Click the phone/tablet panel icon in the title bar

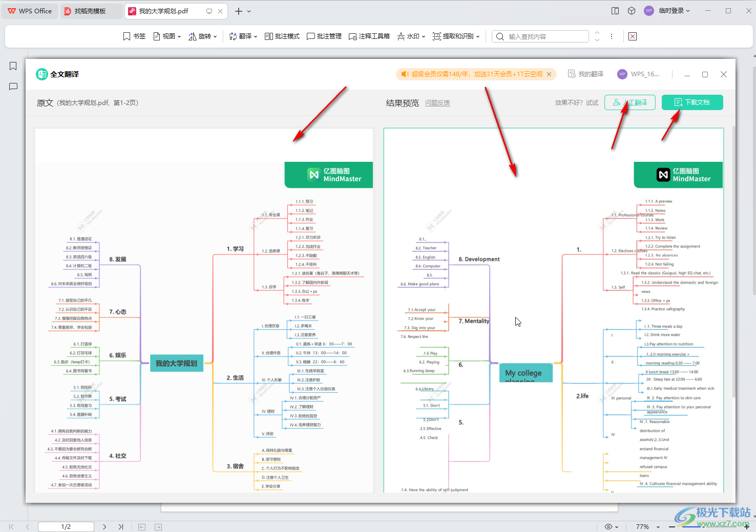[x=615, y=11]
